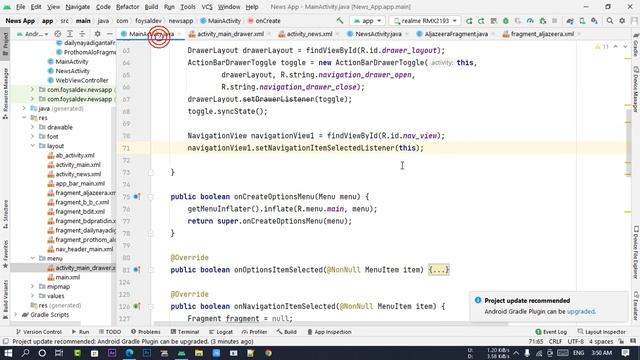Collapse the res folder
The image size is (640, 360).
pos(24,118)
